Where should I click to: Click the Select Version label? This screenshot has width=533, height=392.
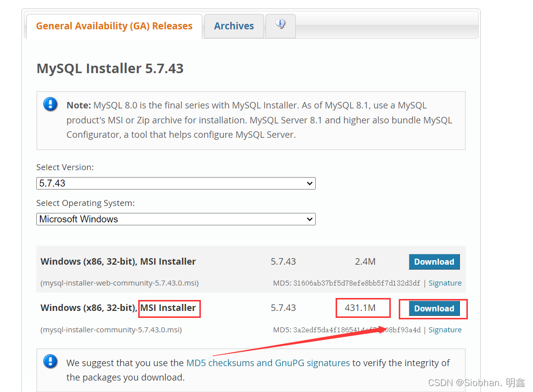click(65, 167)
